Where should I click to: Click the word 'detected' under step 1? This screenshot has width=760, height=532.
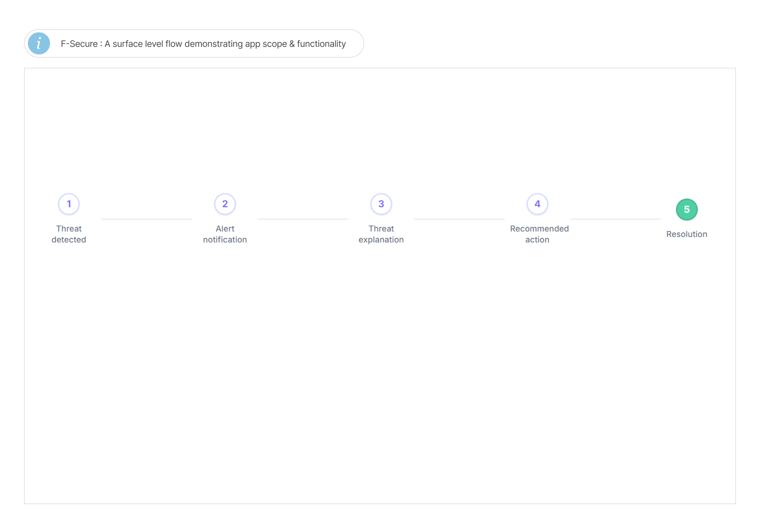(69, 239)
